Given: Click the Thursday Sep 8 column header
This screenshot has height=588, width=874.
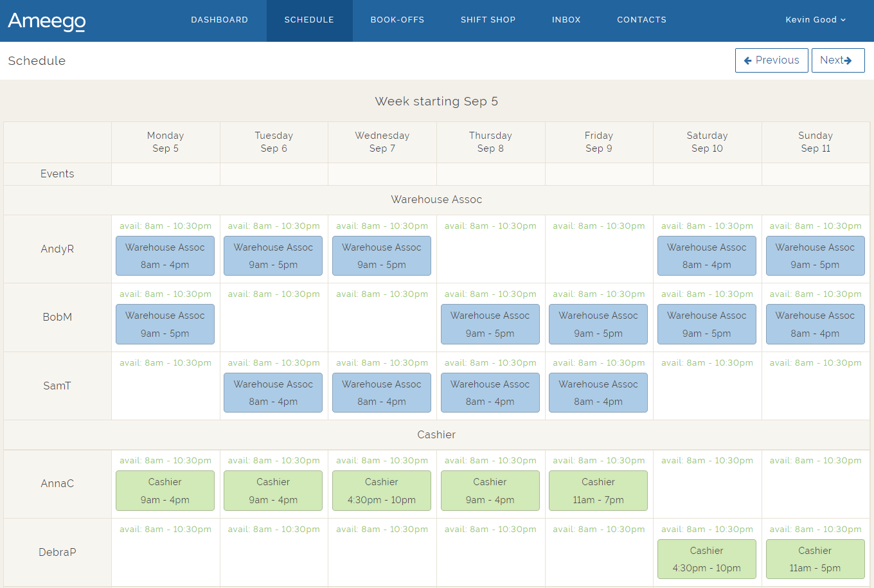Looking at the screenshot, I should point(490,142).
